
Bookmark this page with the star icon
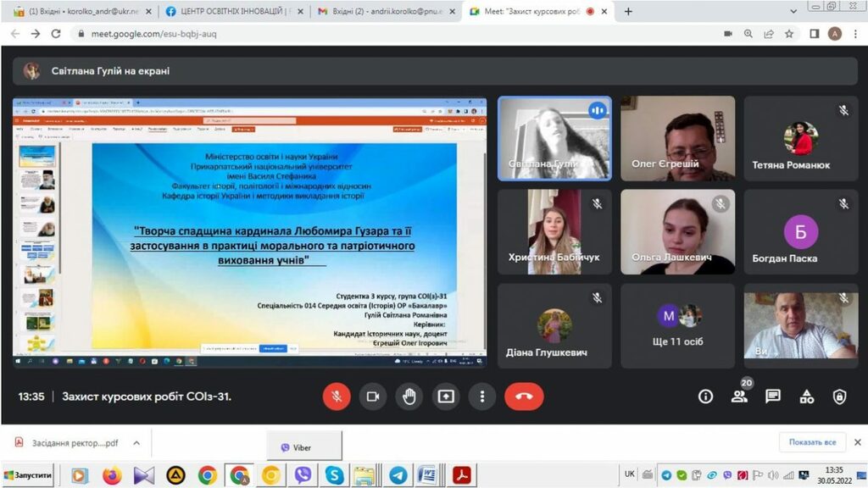789,34
